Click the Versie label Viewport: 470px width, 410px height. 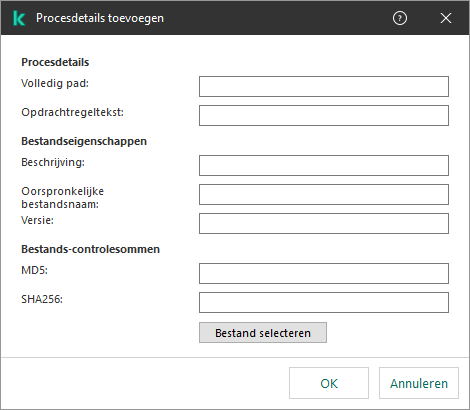37,220
